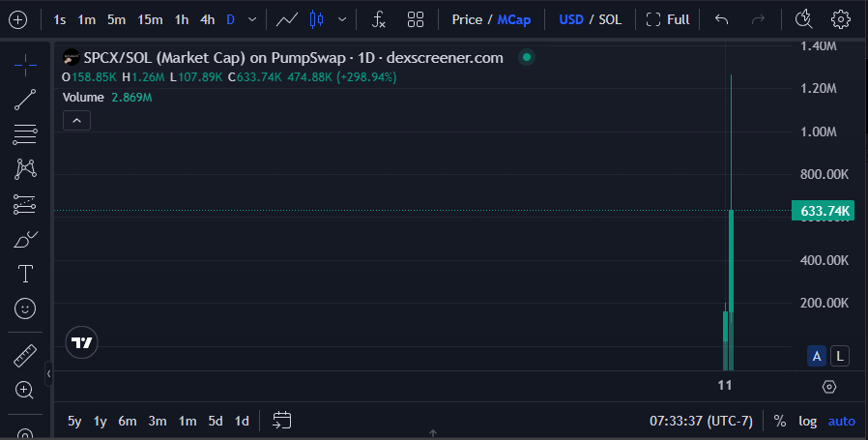Click the tall green candlestick
Screen dimensions: 868x440
click(732, 261)
